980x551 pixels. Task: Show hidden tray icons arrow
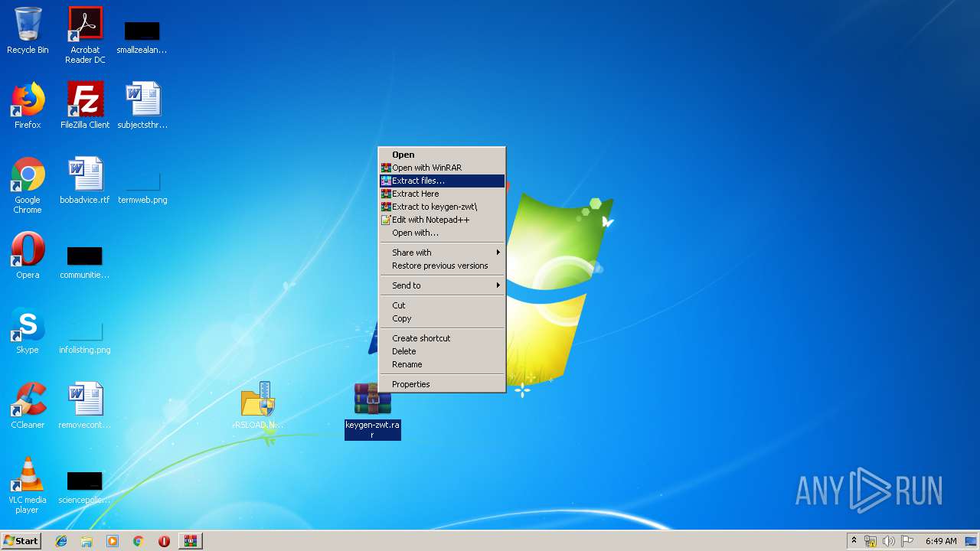pyautogui.click(x=854, y=541)
